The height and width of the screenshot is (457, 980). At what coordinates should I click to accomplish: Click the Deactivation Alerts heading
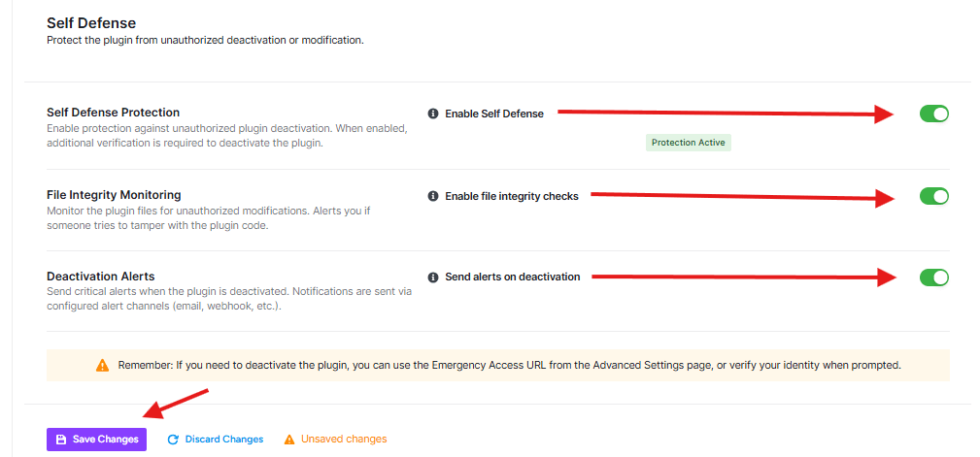[x=100, y=277]
